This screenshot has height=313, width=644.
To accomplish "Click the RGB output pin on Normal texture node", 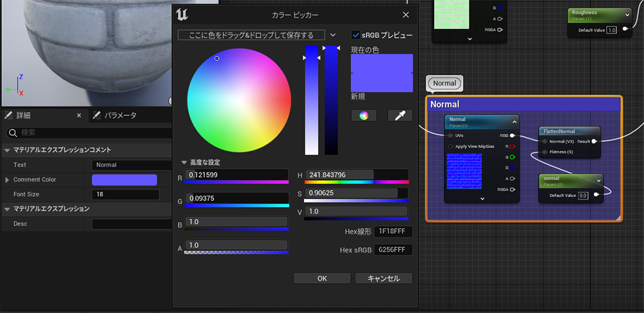I will point(513,136).
